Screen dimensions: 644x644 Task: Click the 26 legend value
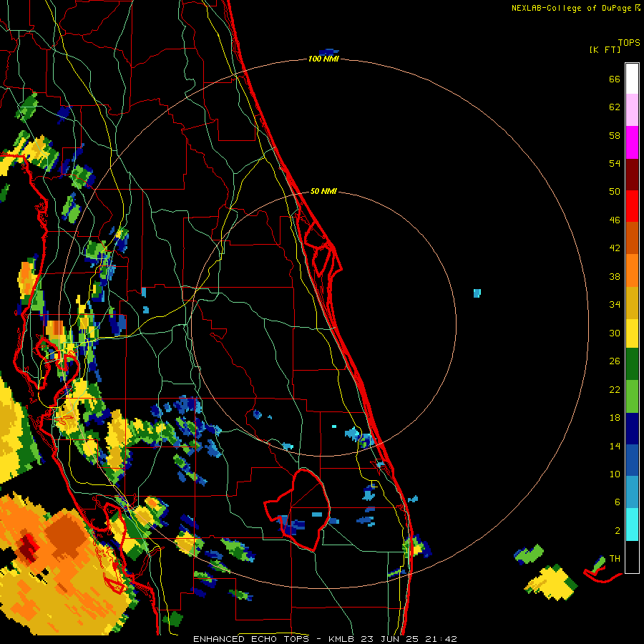615,361
